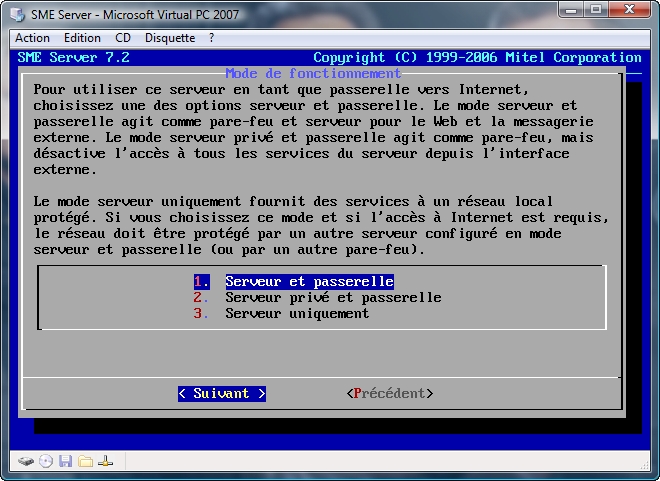
Task: Click the Suivant button
Action: point(222,393)
